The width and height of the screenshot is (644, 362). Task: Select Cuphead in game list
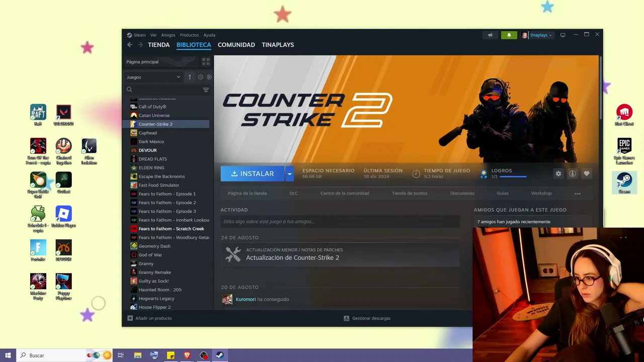167,133
